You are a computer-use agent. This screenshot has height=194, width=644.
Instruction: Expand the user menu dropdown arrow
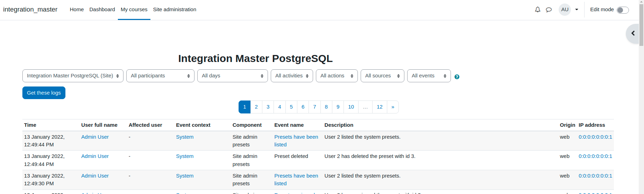click(x=577, y=9)
